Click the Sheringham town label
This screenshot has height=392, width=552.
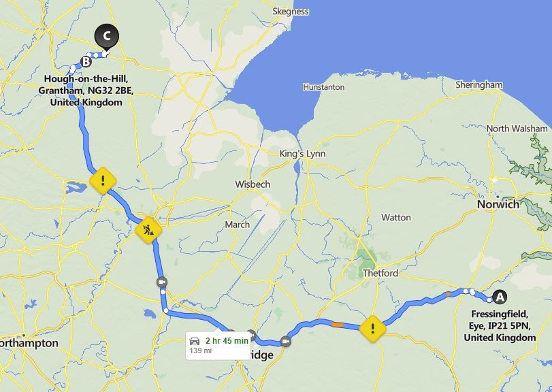click(479, 85)
